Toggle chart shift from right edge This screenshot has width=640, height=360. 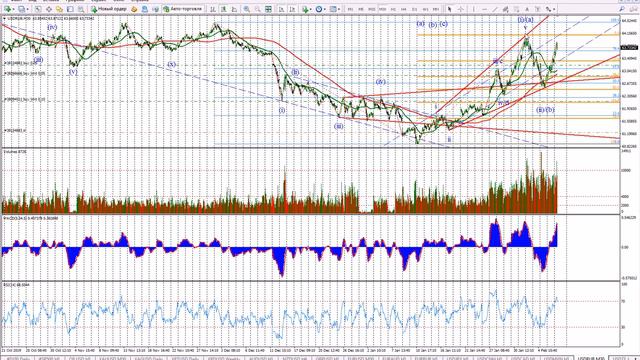(292, 9)
